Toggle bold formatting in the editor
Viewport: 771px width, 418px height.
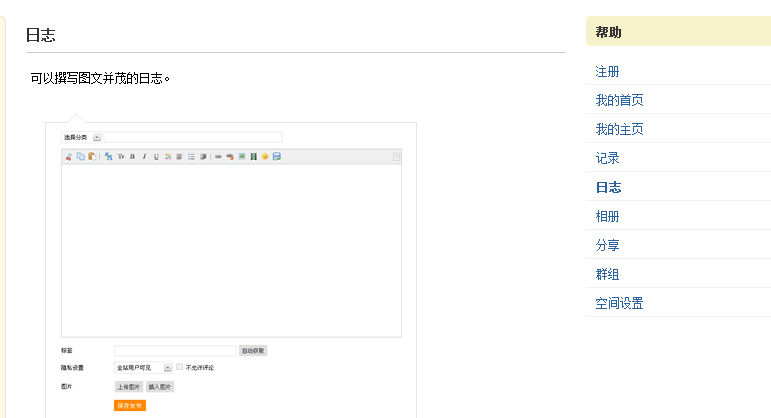[x=132, y=156]
